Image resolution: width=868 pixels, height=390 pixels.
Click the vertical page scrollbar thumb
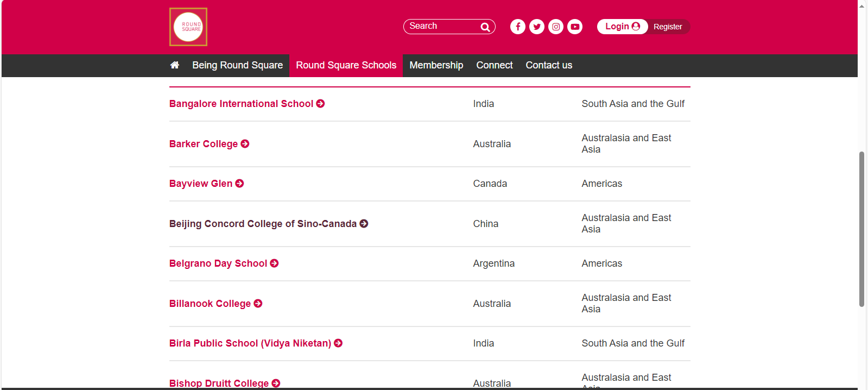click(861, 228)
